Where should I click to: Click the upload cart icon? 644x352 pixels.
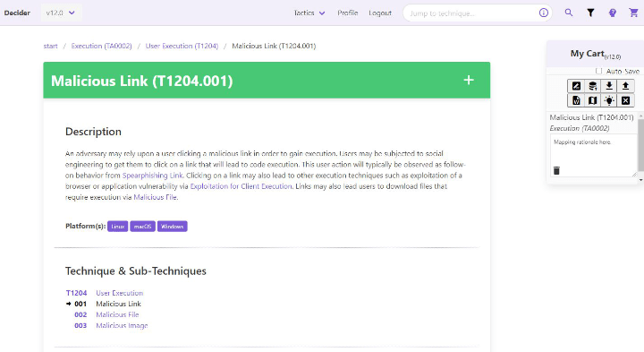(x=625, y=86)
